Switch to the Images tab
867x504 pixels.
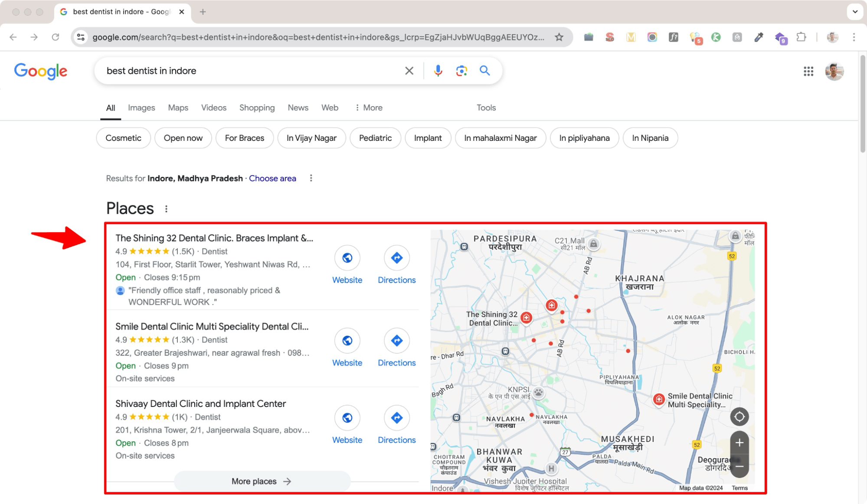tap(141, 107)
